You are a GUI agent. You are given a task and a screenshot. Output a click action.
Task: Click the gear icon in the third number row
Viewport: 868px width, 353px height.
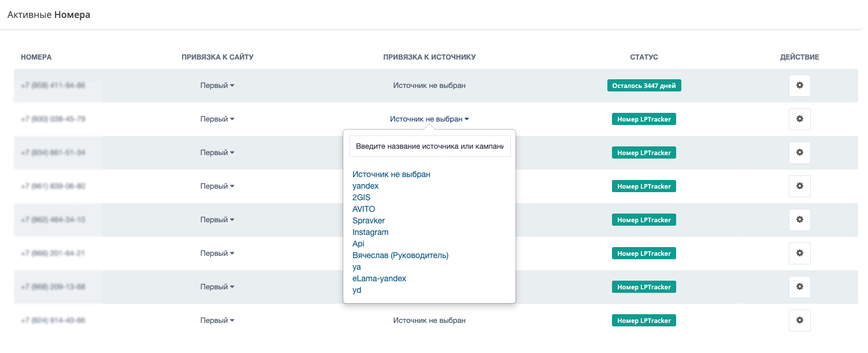click(800, 153)
